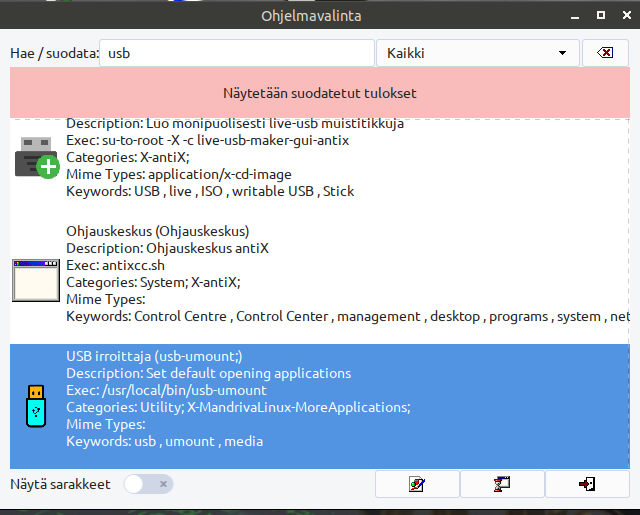
Task: Click the exit door icon button
Action: tap(587, 484)
